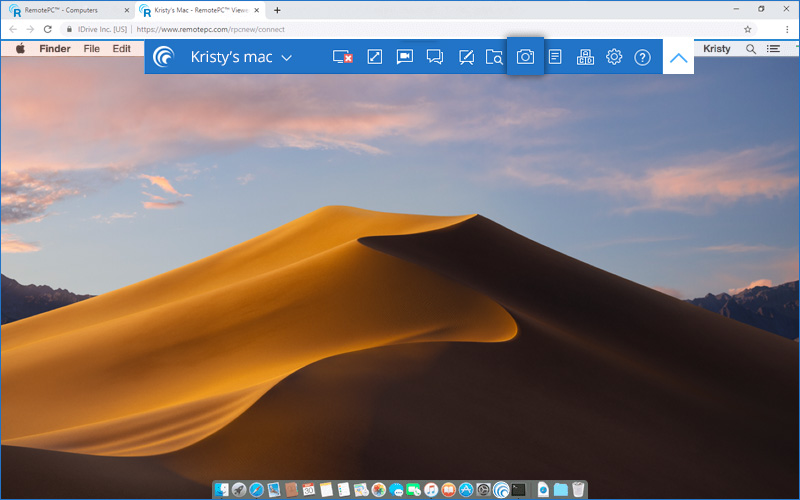Click the full-screen expand icon
The image size is (800, 500).
click(375, 57)
